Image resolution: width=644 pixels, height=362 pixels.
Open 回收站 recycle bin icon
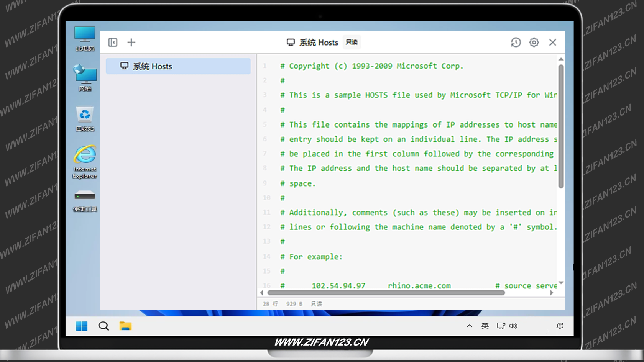tap(85, 119)
